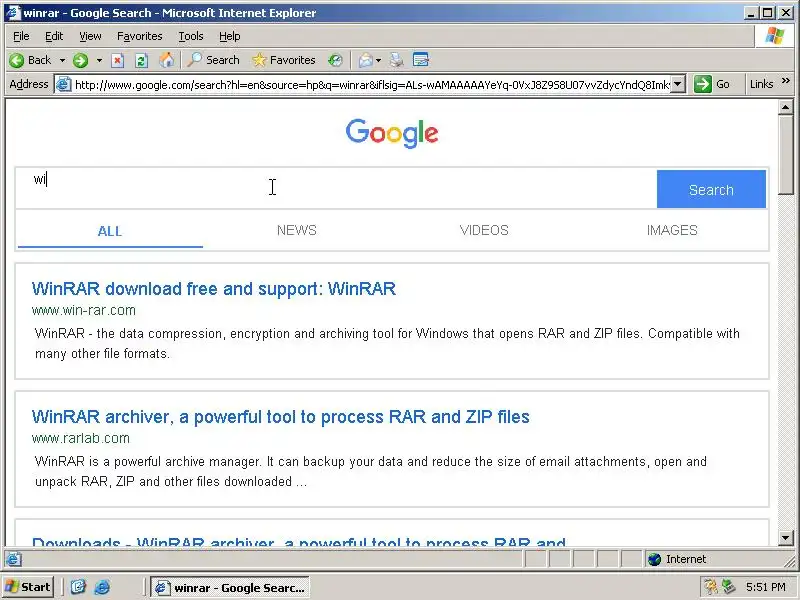800x600 pixels.
Task: Click the second system tray network icon
Action: [x=729, y=587]
